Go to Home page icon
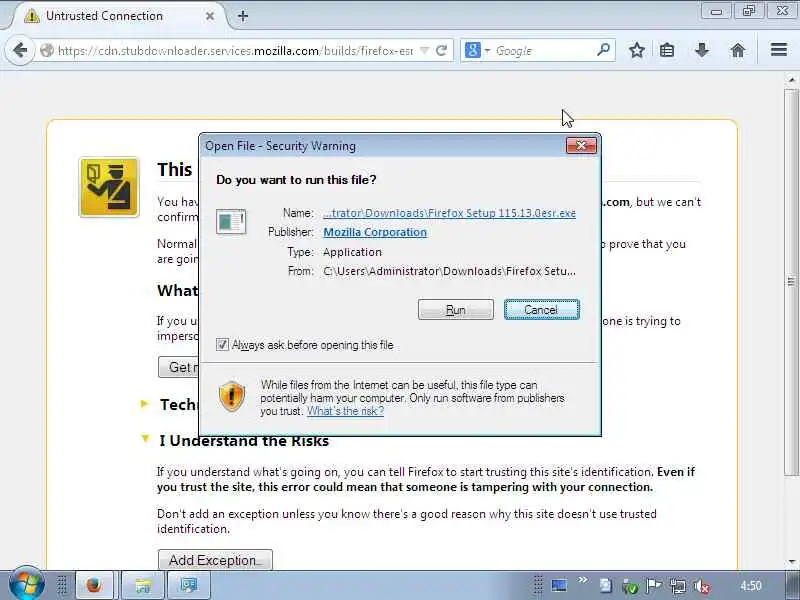The height and width of the screenshot is (600, 800). click(x=738, y=50)
